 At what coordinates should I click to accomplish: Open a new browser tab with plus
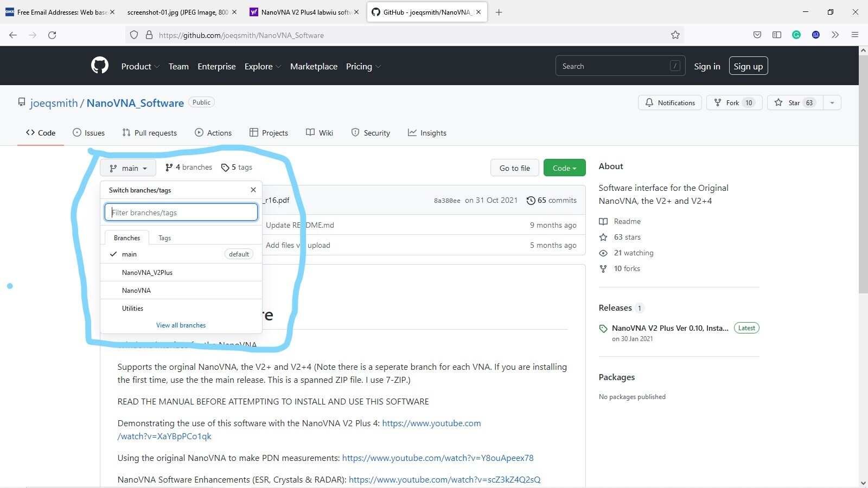499,12
